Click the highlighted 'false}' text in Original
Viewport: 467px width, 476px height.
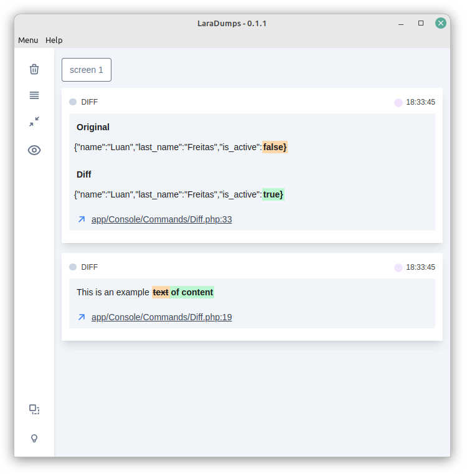click(x=275, y=147)
